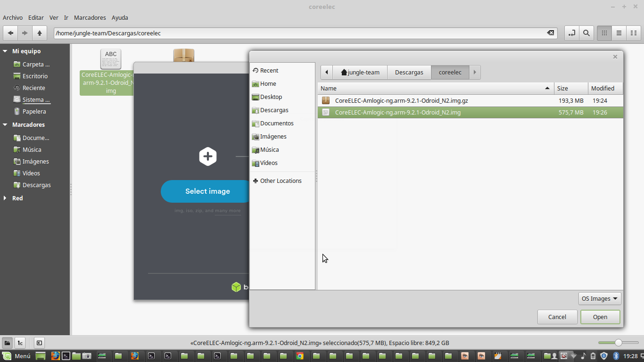Select the CoreELEC .img.gz file row

(x=401, y=100)
